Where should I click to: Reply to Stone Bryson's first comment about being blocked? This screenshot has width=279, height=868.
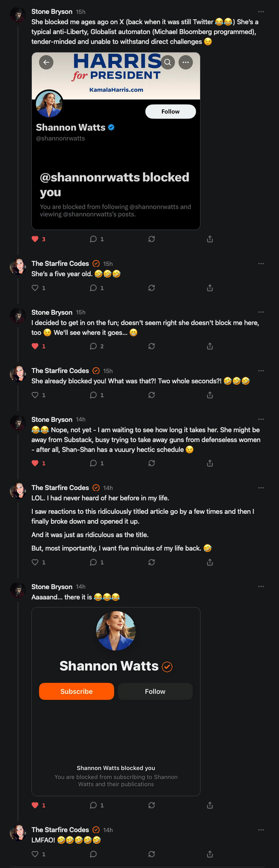click(93, 239)
